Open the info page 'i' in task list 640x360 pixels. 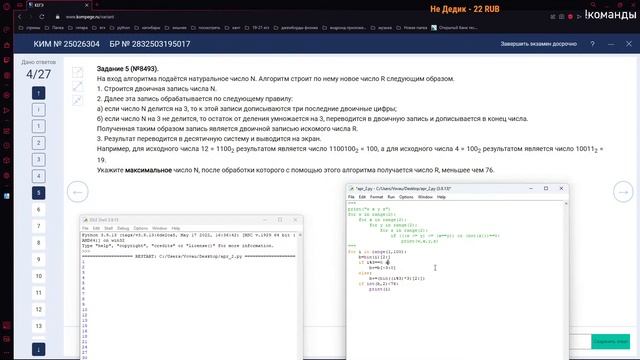38,110
